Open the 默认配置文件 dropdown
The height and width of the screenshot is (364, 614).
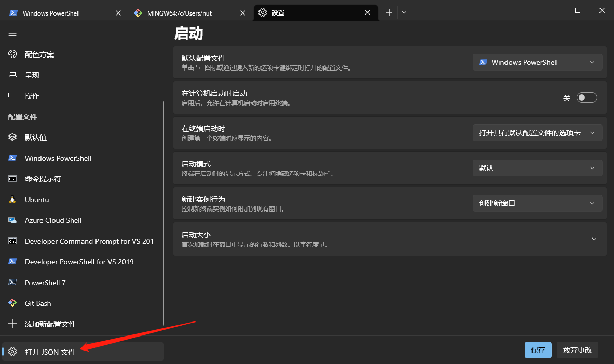537,62
